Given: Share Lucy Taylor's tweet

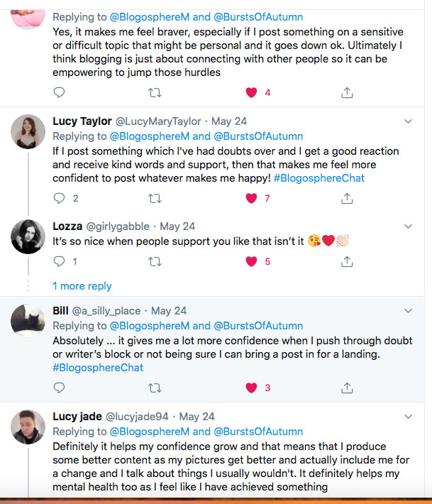Looking at the screenshot, I should [347, 198].
